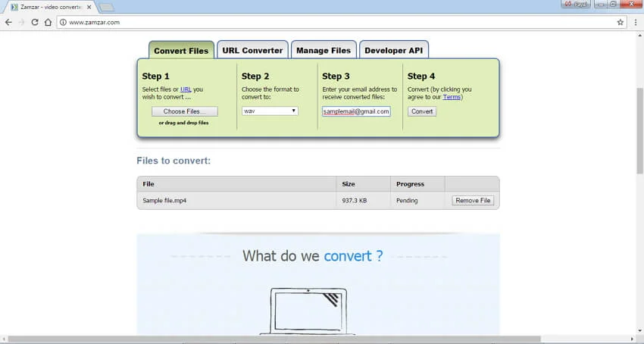
Task: Follow the URL link in Step 1
Action: pos(186,89)
